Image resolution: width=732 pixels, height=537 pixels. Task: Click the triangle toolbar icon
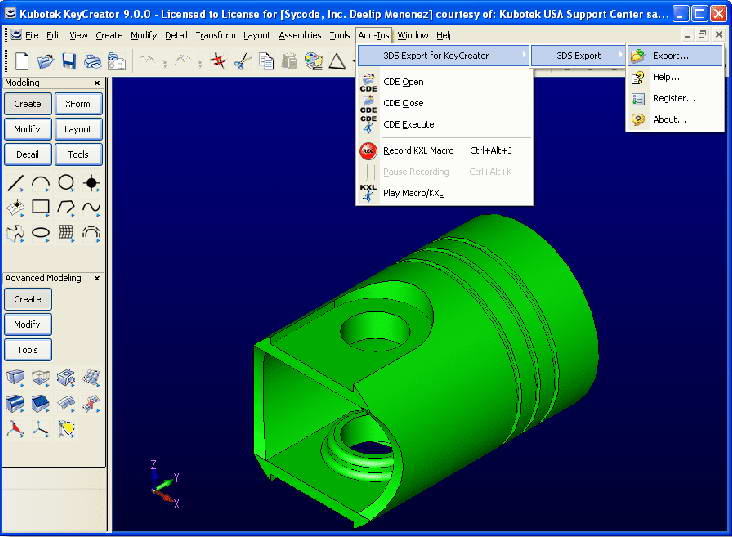pyautogui.click(x=337, y=61)
